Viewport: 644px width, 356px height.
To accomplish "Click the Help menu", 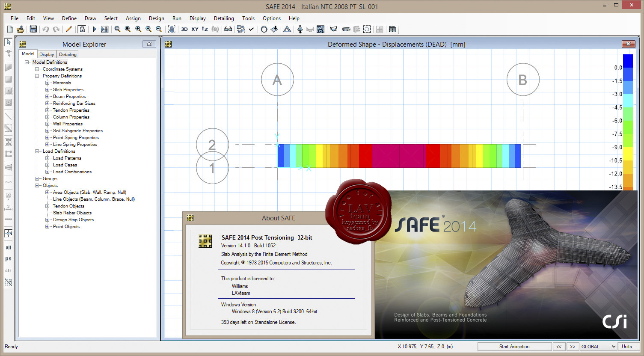I will (294, 18).
